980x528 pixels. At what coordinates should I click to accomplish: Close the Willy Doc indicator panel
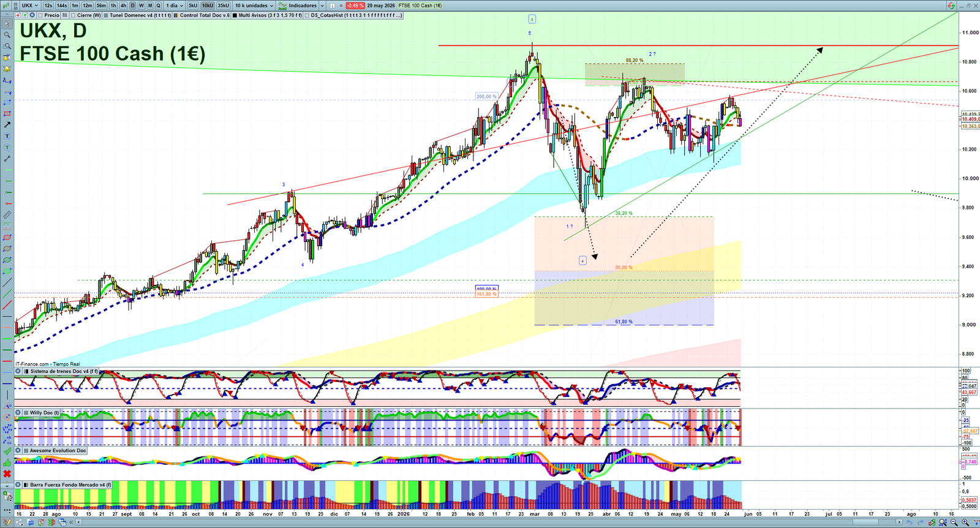tap(18, 413)
